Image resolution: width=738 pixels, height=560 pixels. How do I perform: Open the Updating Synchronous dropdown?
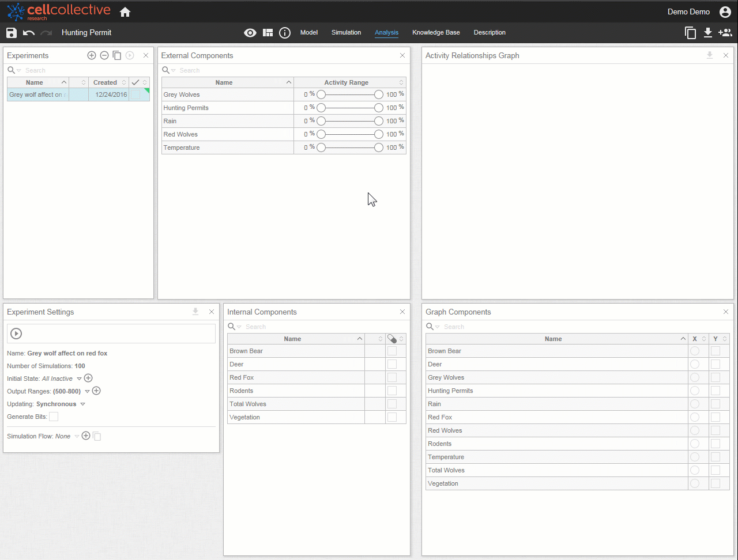82,404
